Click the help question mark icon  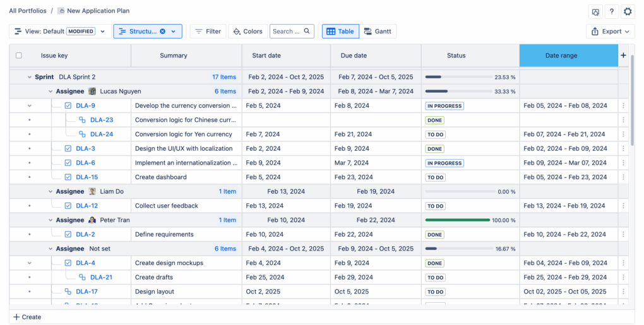click(x=612, y=11)
